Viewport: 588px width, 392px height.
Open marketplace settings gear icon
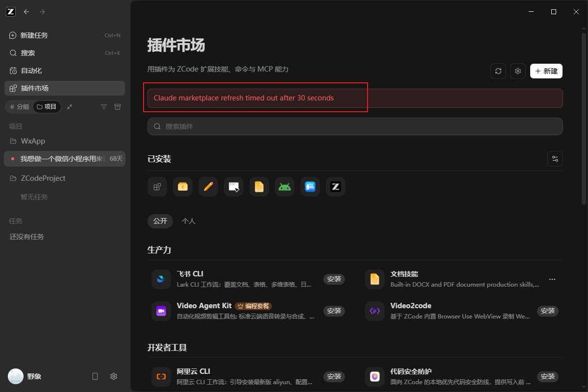[518, 71]
